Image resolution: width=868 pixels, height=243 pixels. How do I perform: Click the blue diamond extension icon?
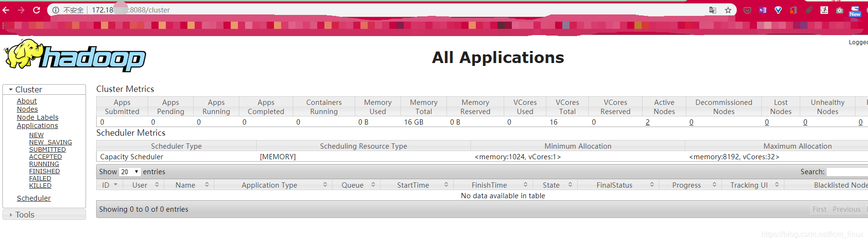click(x=778, y=10)
